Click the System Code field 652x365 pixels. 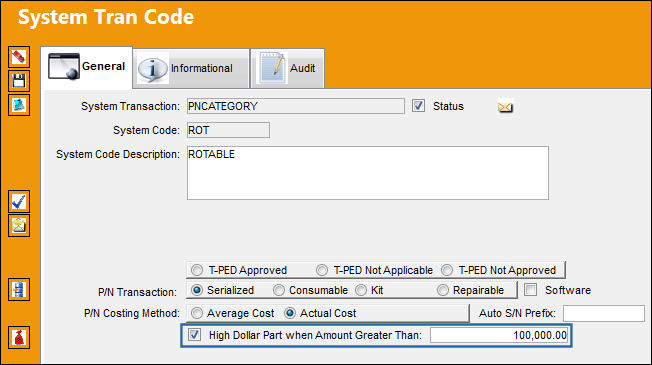228,130
